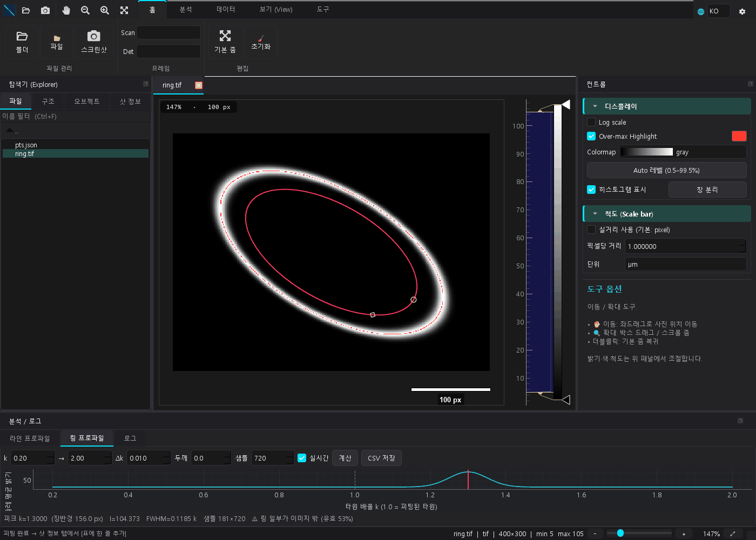Click the Auto 레벨 (0.5–99.5%) button
The image size is (756, 540).
tap(666, 170)
